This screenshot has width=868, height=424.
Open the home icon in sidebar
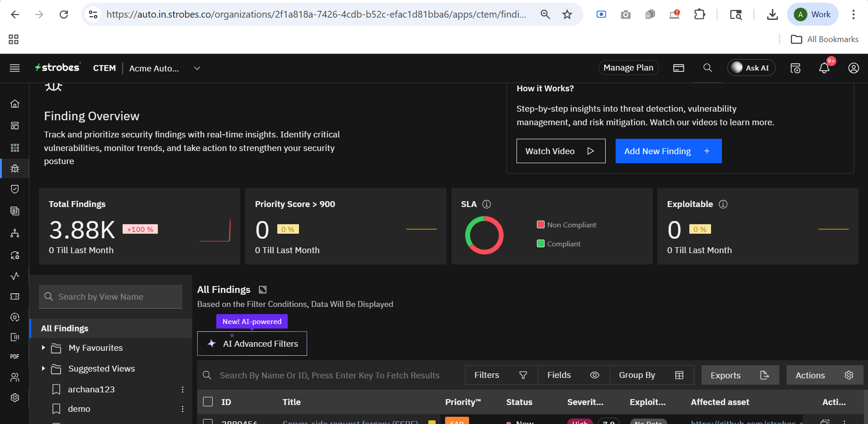pos(15,104)
